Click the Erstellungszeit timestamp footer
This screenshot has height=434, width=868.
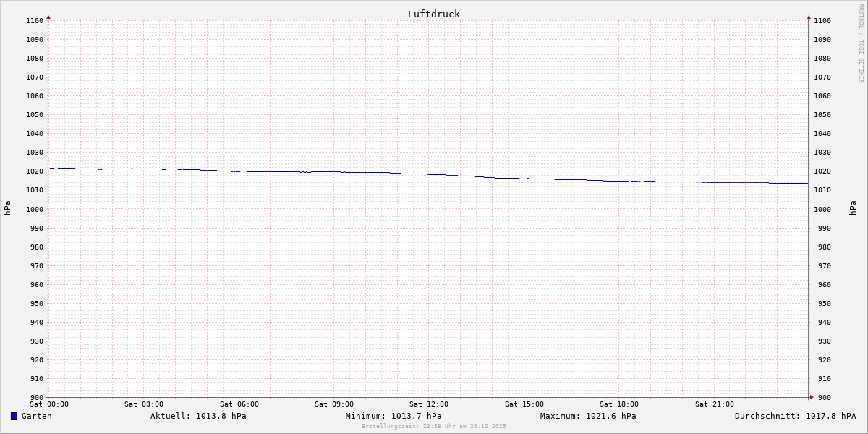coord(434,426)
